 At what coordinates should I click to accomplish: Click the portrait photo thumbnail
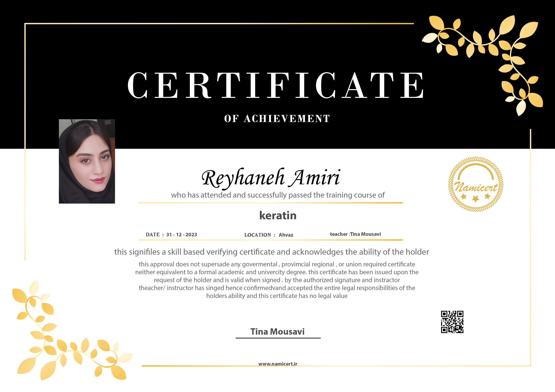[x=87, y=161]
